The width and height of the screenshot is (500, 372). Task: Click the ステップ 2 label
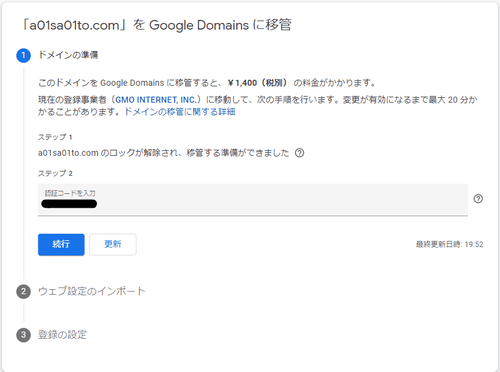point(55,173)
